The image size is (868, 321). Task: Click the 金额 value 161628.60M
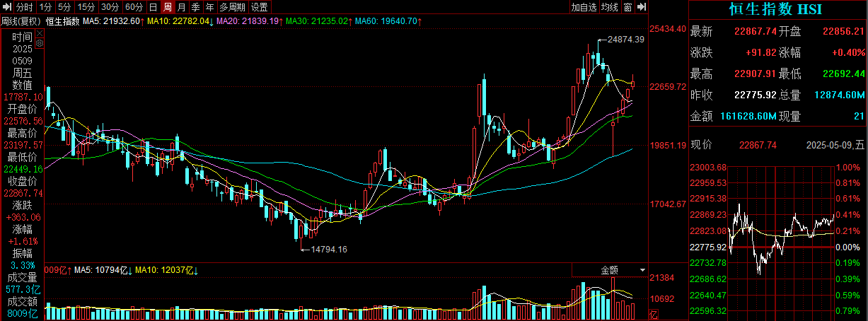tap(747, 115)
